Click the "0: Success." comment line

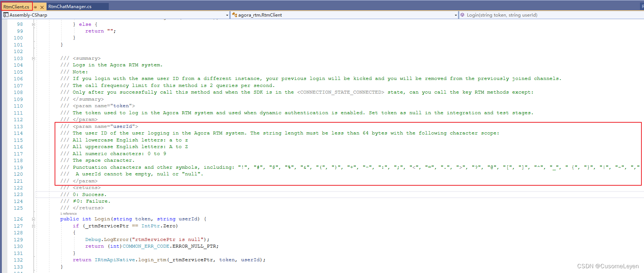coord(83,195)
